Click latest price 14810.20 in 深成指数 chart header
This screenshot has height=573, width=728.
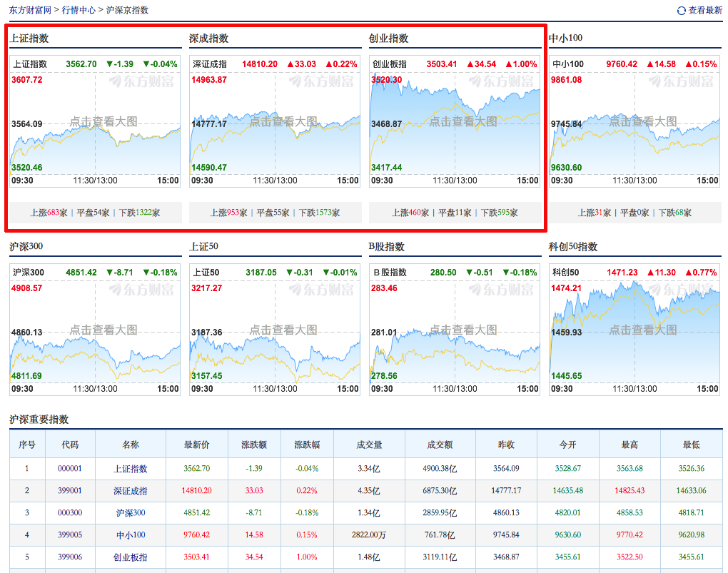coord(260,64)
